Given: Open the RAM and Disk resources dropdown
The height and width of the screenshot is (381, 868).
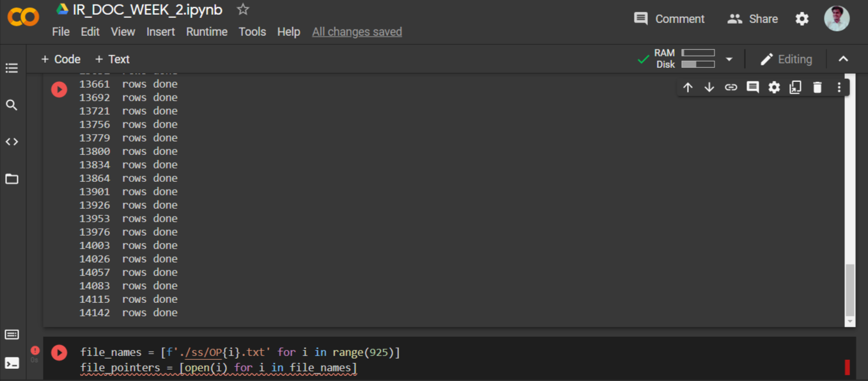Looking at the screenshot, I should [729, 59].
